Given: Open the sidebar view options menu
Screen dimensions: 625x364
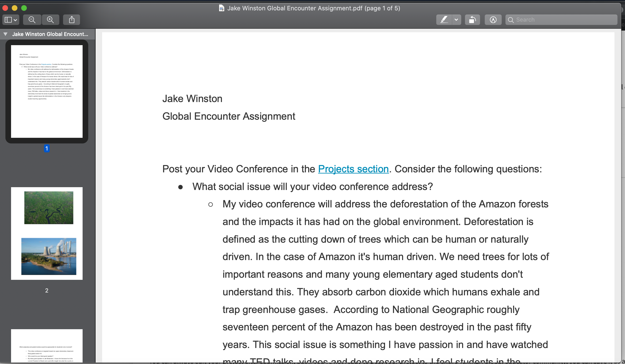Looking at the screenshot, I should (x=11, y=20).
